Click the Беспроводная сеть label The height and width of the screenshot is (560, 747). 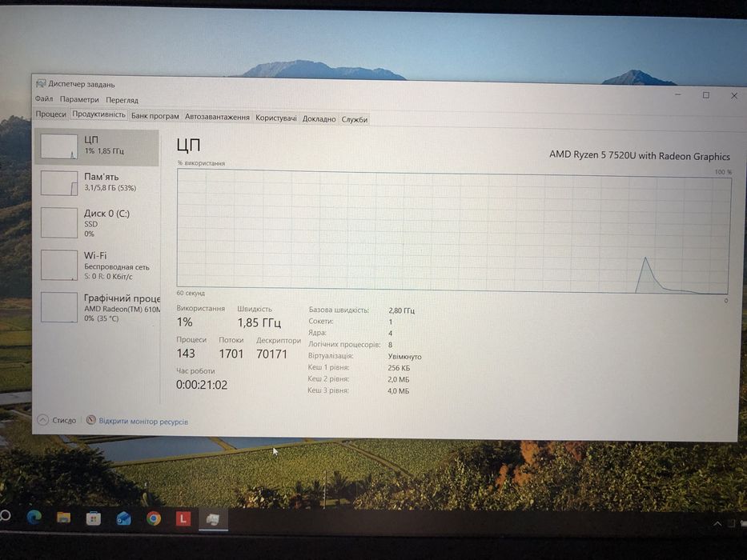[x=117, y=267]
